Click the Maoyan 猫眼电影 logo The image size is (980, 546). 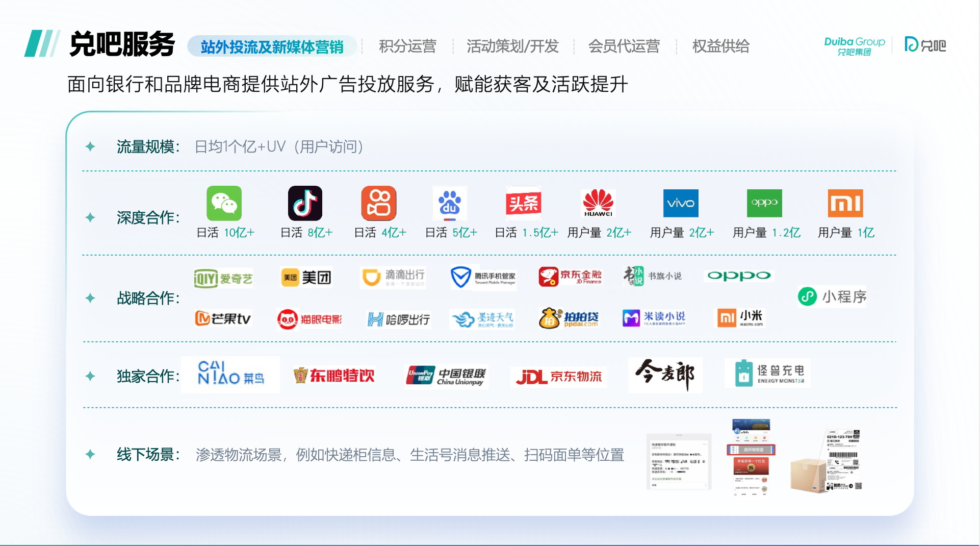[x=309, y=319]
